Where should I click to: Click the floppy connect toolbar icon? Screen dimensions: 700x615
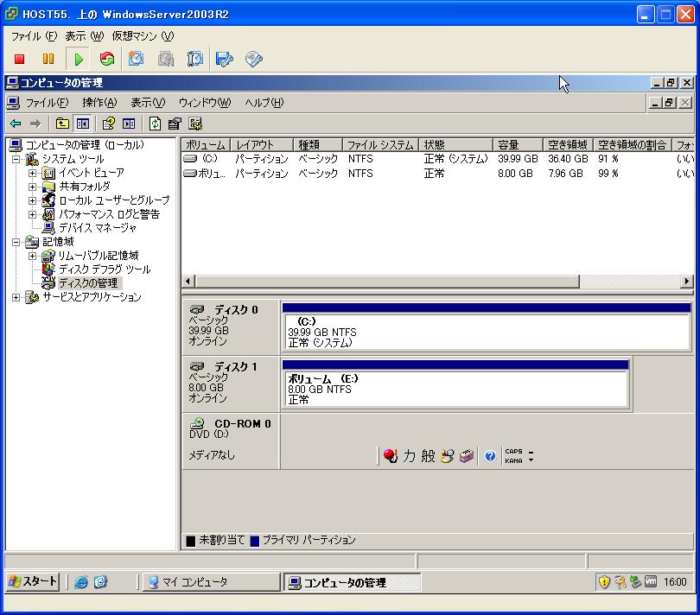(x=224, y=59)
